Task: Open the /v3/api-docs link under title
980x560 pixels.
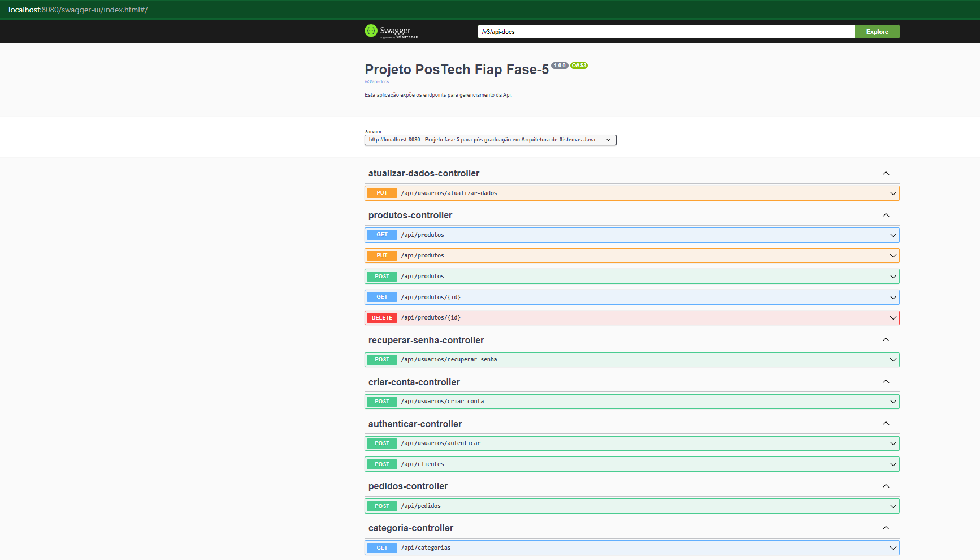Action: tap(376, 82)
